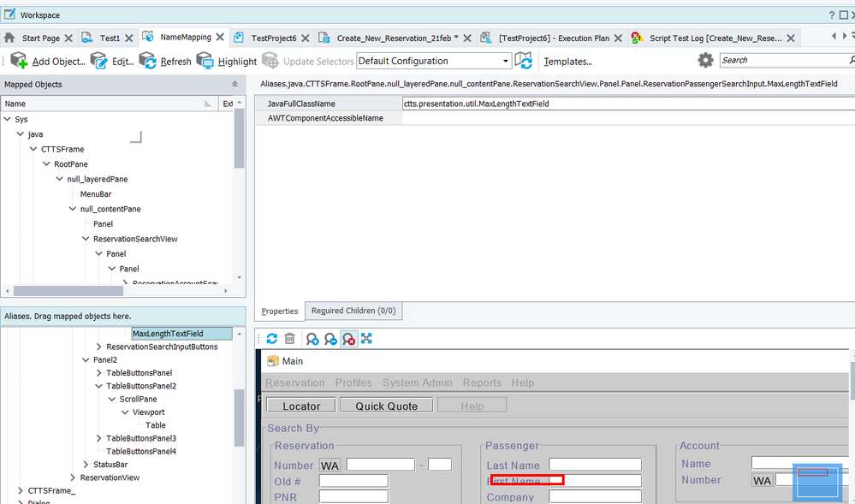Highlight the mapped object on screen

point(205,61)
